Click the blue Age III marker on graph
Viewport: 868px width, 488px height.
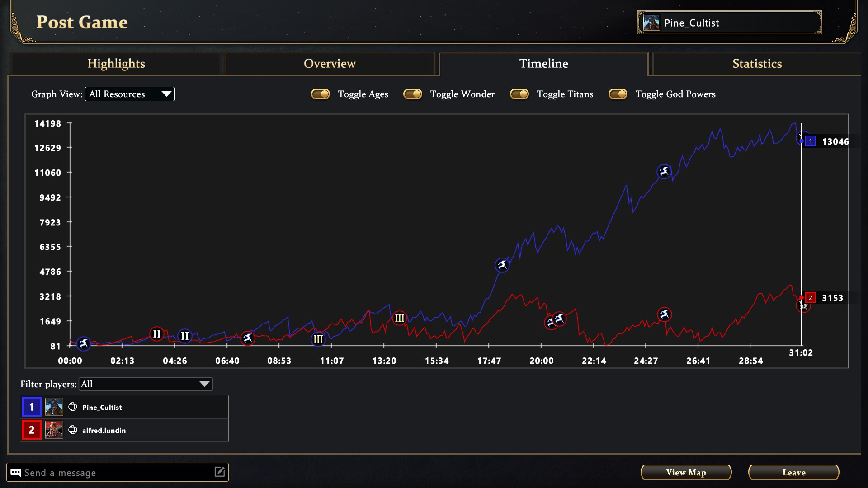pyautogui.click(x=318, y=339)
